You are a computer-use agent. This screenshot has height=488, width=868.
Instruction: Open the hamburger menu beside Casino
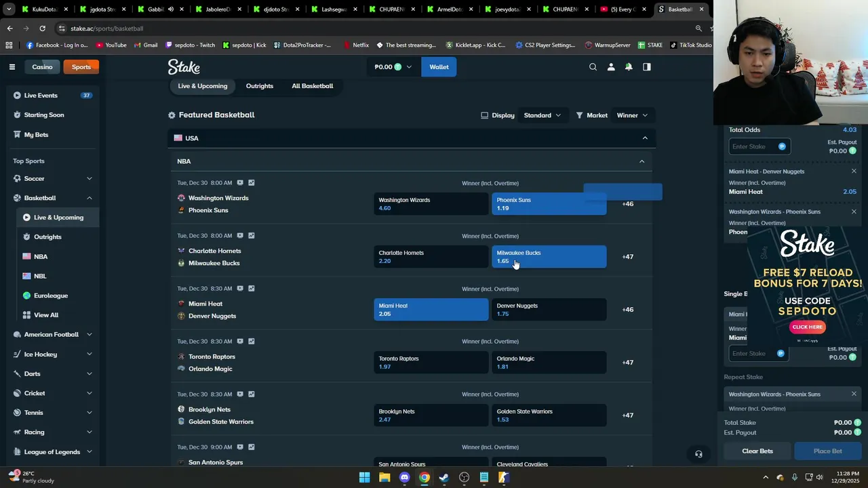(12, 67)
